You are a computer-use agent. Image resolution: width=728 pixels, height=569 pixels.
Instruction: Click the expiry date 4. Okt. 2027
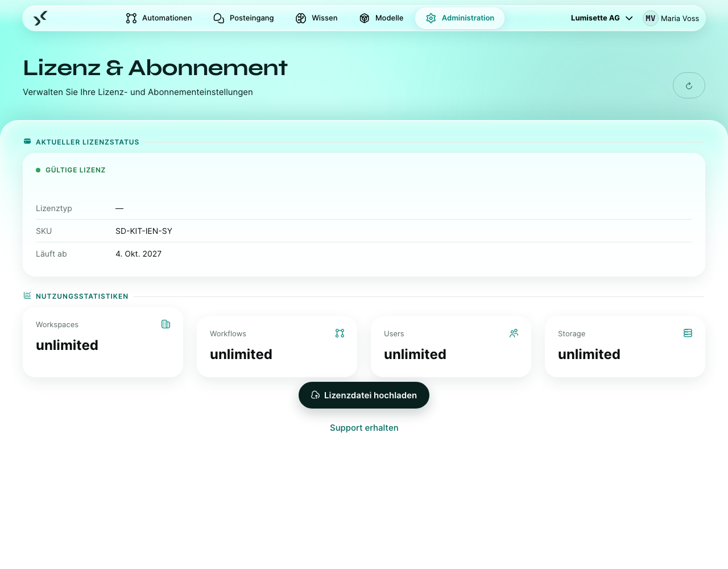139,254
